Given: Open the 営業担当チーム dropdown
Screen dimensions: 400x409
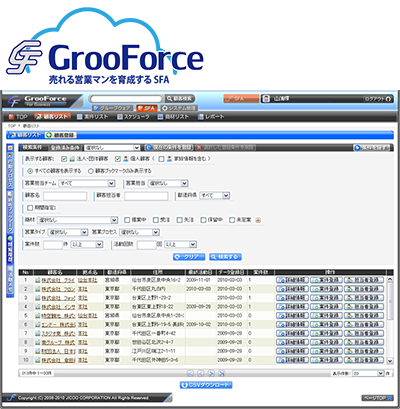Looking at the screenshot, I should point(87,183).
